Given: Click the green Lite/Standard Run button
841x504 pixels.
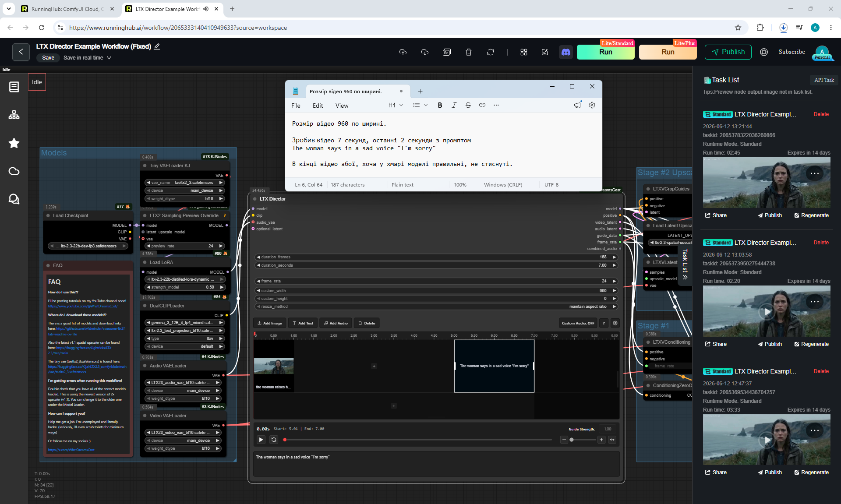Looking at the screenshot, I should coord(605,52).
